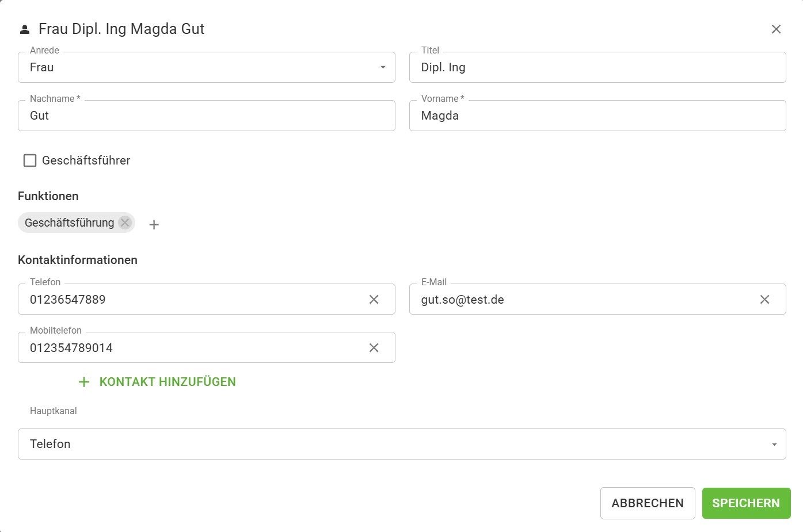The width and height of the screenshot is (803, 532).
Task: Focus the Nachname text field
Action: [x=206, y=116]
